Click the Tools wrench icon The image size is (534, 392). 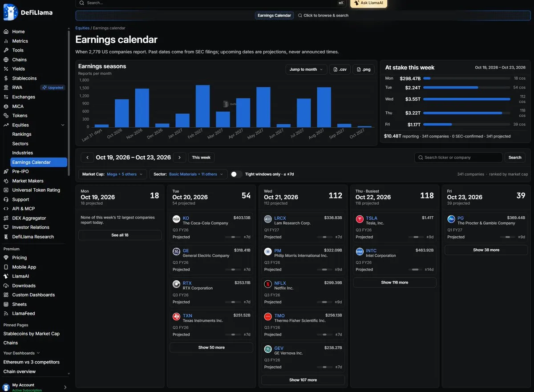coord(6,50)
